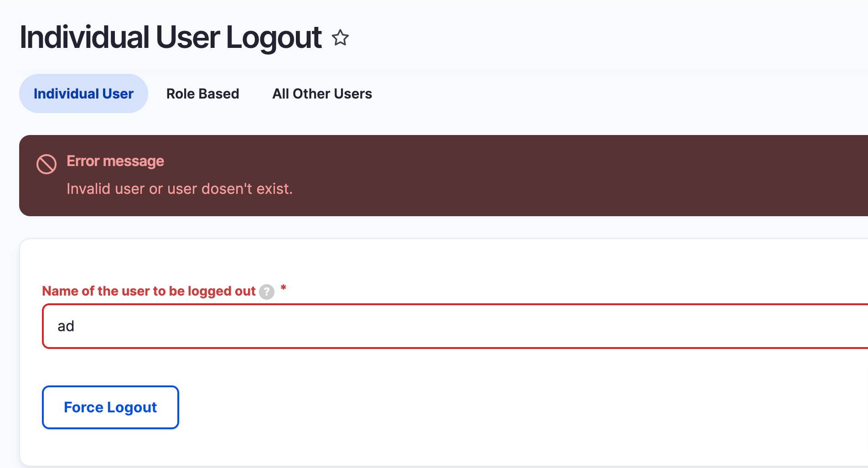Switch to the Role Based tab
This screenshot has width=868, height=468.
pyautogui.click(x=203, y=94)
